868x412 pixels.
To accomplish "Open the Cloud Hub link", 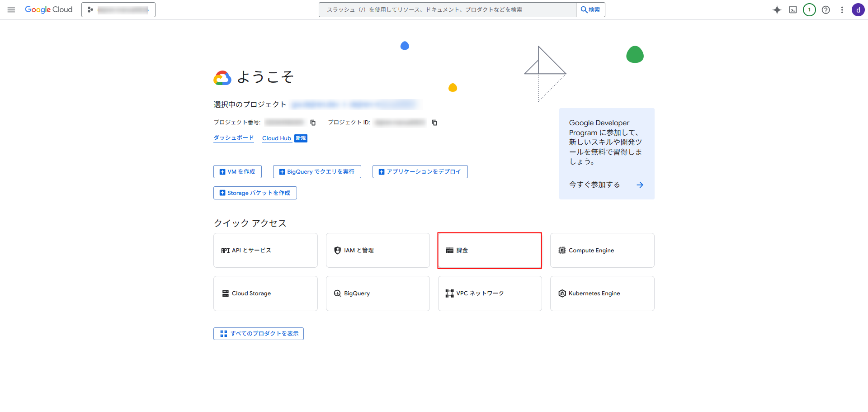I will point(277,138).
